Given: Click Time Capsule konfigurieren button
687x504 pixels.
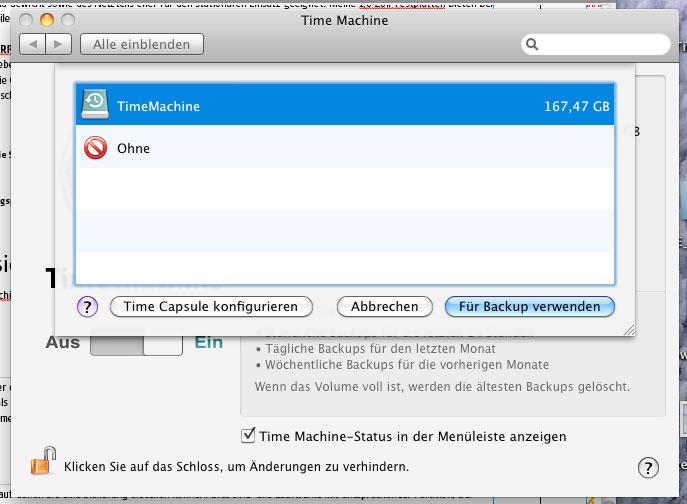Looking at the screenshot, I should click(x=211, y=306).
